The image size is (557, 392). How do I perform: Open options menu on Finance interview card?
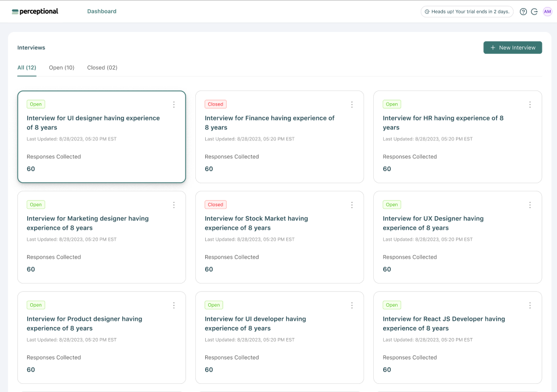point(352,104)
